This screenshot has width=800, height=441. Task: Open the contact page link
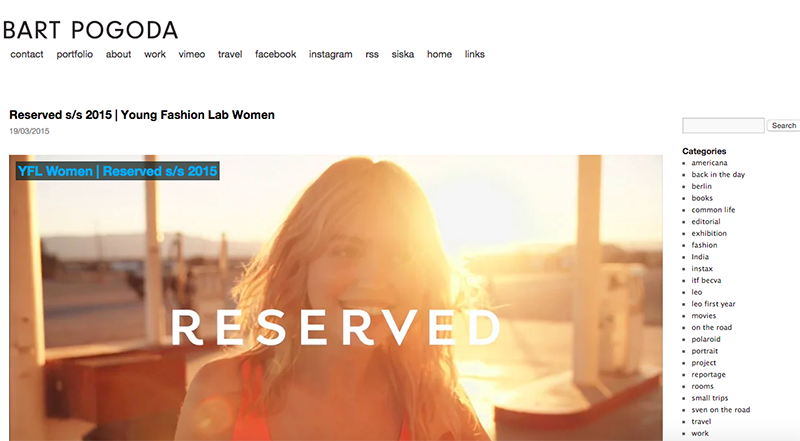[x=27, y=54]
